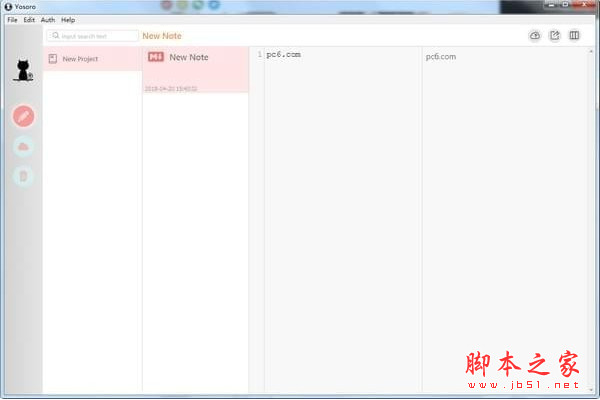The image size is (600, 400).
Task: Click the note date timestamp
Action: (171, 89)
